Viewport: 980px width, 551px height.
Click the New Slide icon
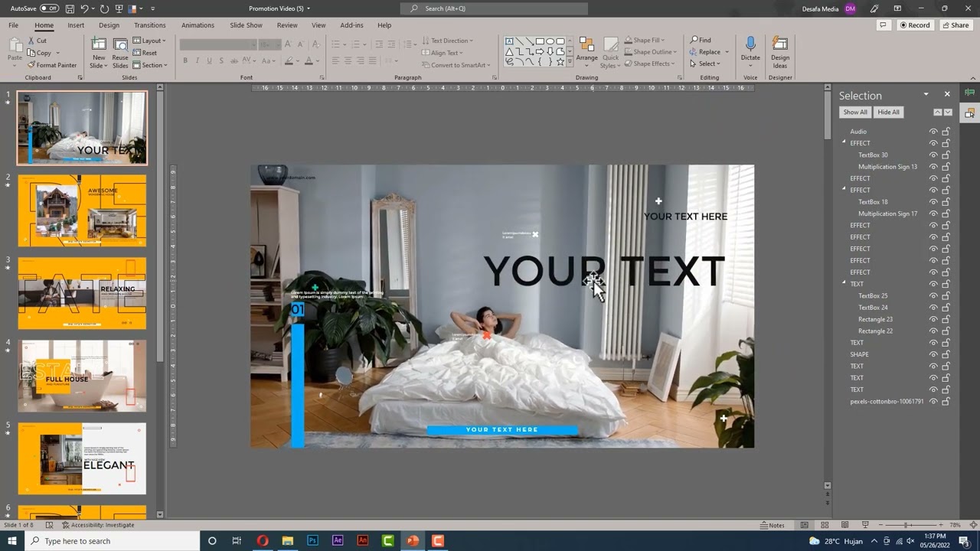tap(99, 52)
